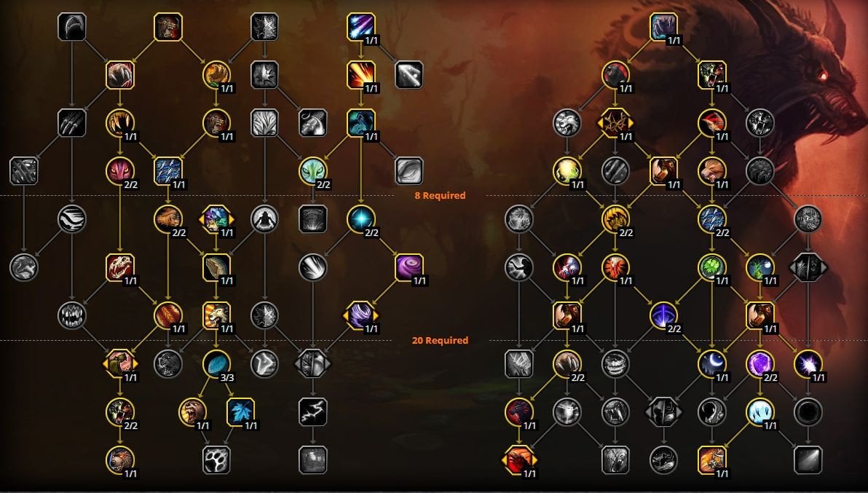The height and width of the screenshot is (493, 868).
Task: Select the purple swirl square talent
Action: 410,267
